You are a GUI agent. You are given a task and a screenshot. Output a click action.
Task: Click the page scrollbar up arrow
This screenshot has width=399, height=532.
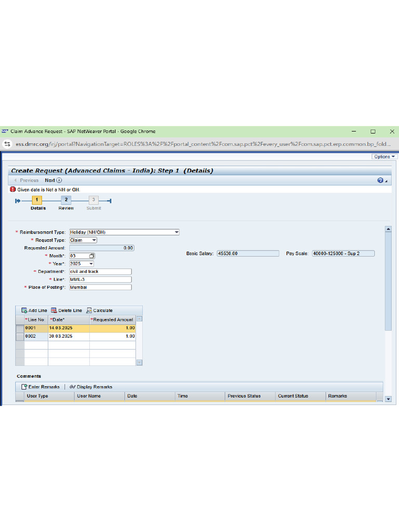389,229
